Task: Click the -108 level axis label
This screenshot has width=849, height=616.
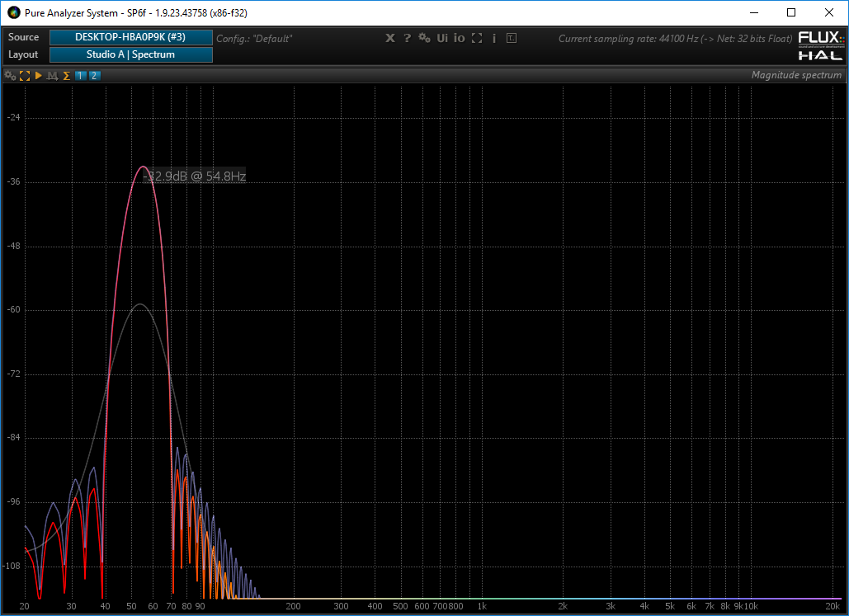Action: pyautogui.click(x=12, y=567)
